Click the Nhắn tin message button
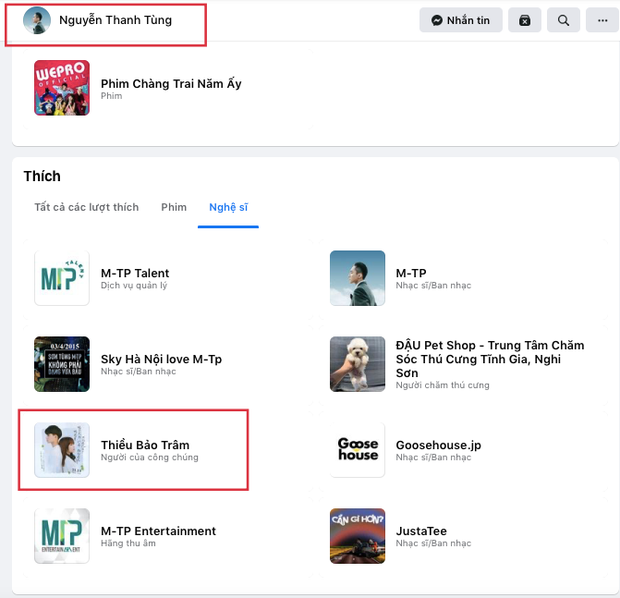 (x=460, y=20)
